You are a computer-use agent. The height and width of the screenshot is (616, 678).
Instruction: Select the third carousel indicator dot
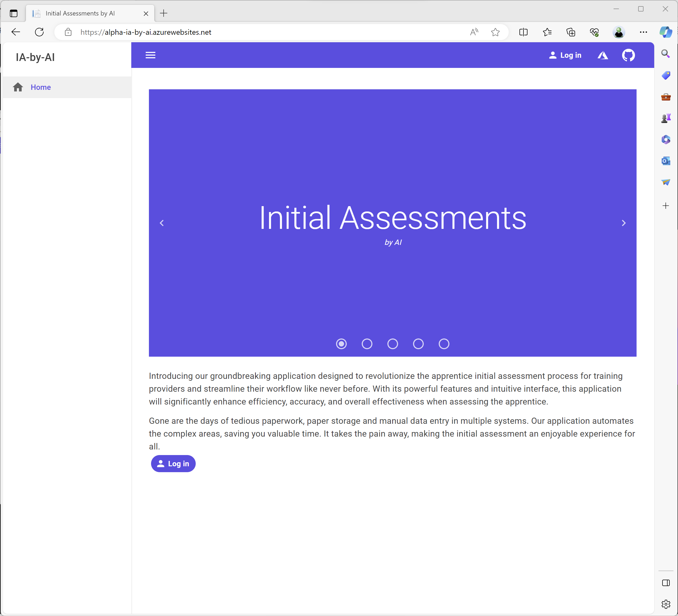[x=392, y=344]
